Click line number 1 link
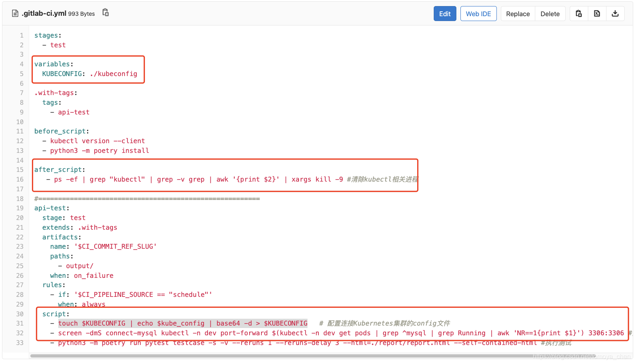 22,36
